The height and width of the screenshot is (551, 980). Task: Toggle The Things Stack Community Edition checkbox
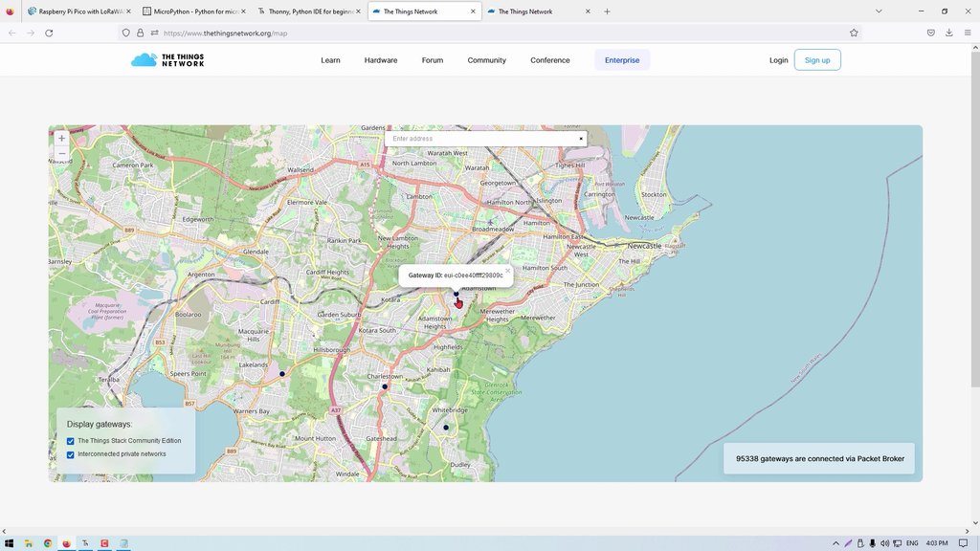(71, 441)
